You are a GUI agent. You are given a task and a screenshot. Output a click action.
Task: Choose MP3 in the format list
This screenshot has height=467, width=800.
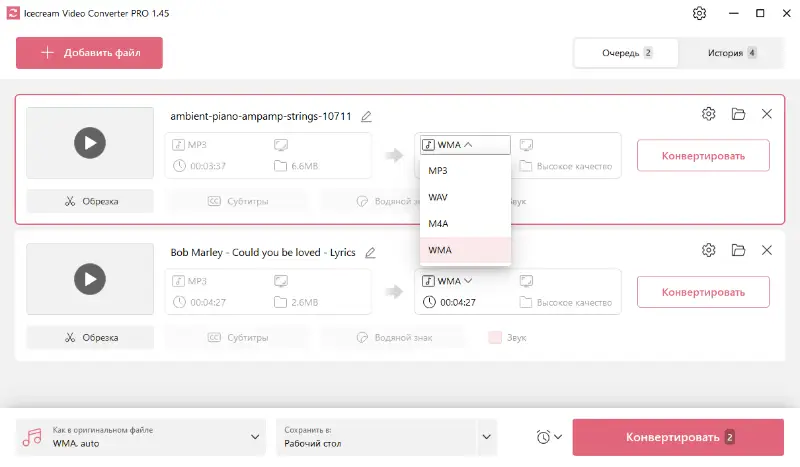tap(465, 170)
